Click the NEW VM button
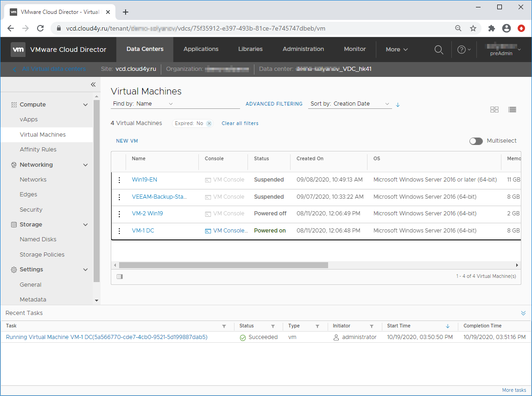The image size is (532, 396). pos(127,141)
